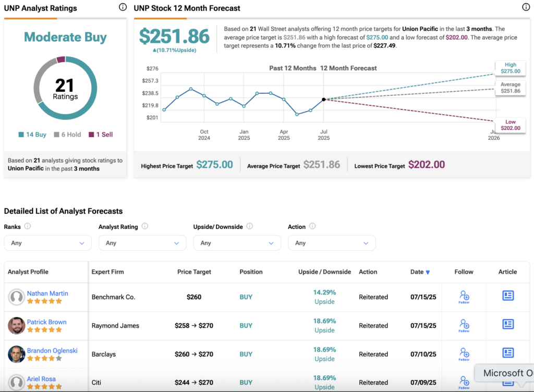Click Patrick Brown's profile photo
Screen dimensions: 534x392
click(x=17, y=326)
